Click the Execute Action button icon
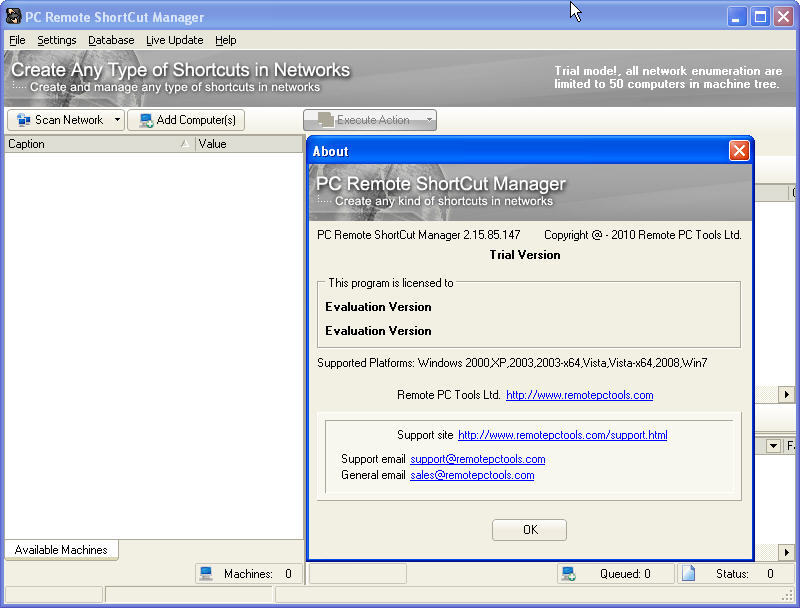Image resolution: width=800 pixels, height=608 pixels. [326, 120]
